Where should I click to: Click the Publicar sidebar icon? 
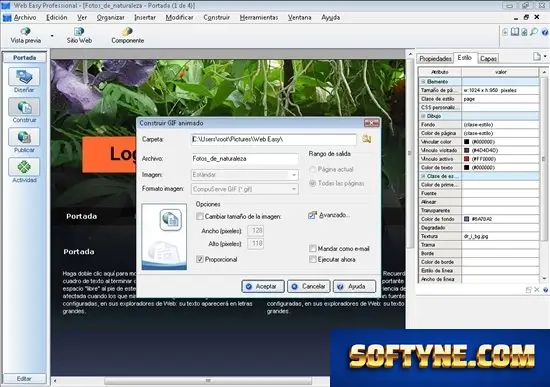point(24,137)
